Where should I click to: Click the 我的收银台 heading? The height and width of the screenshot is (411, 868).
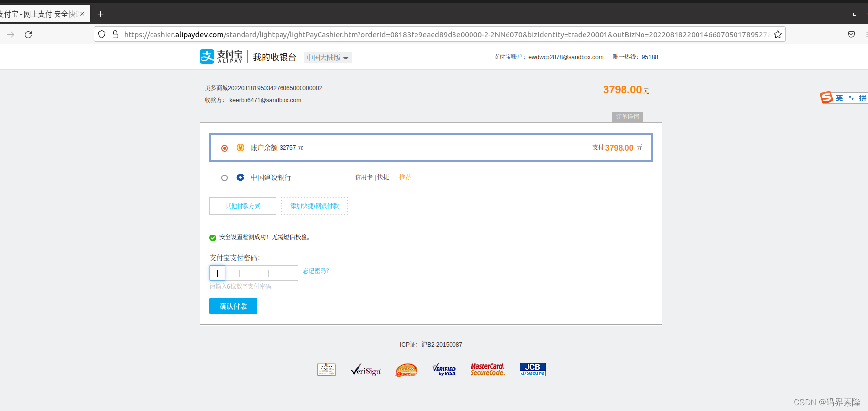pyautogui.click(x=275, y=57)
